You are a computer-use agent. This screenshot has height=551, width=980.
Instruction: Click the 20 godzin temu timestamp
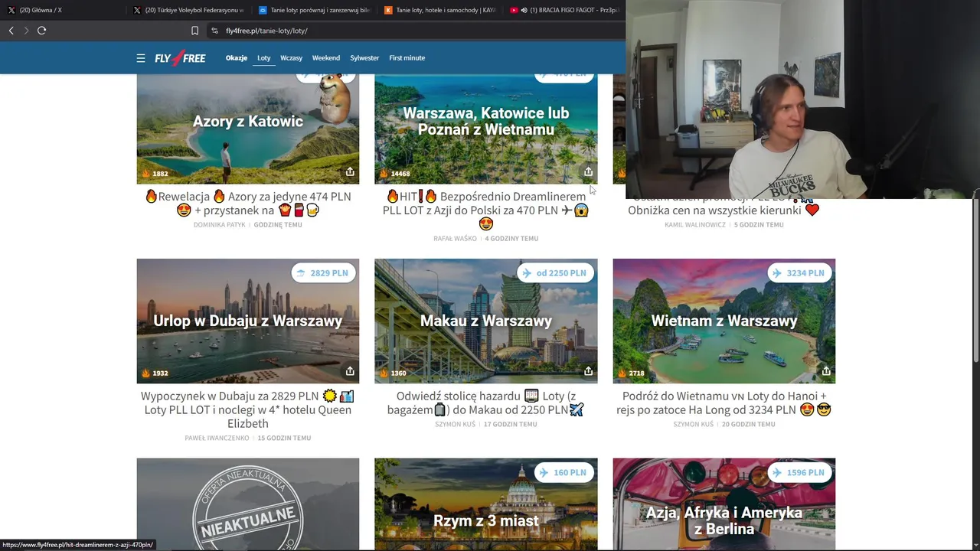click(748, 425)
